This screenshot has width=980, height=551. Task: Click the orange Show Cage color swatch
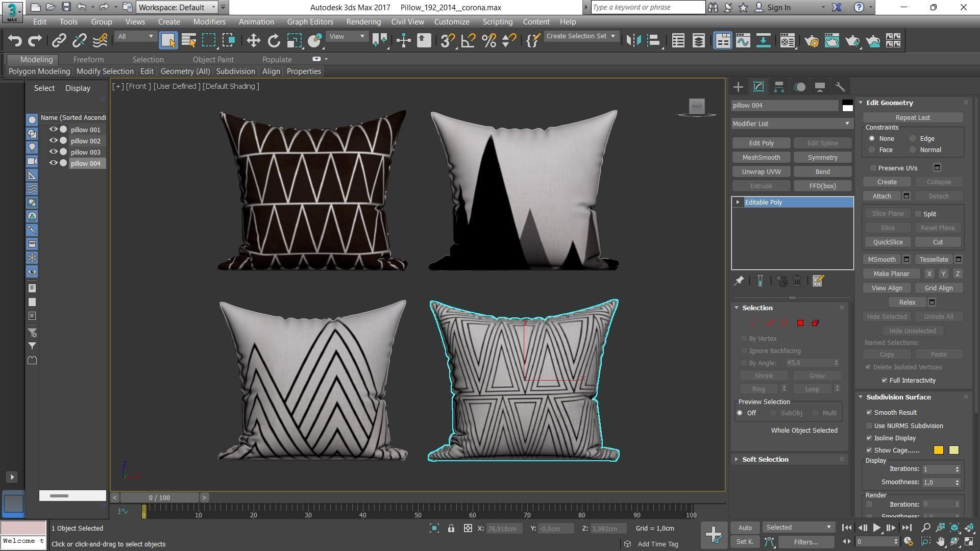938,450
